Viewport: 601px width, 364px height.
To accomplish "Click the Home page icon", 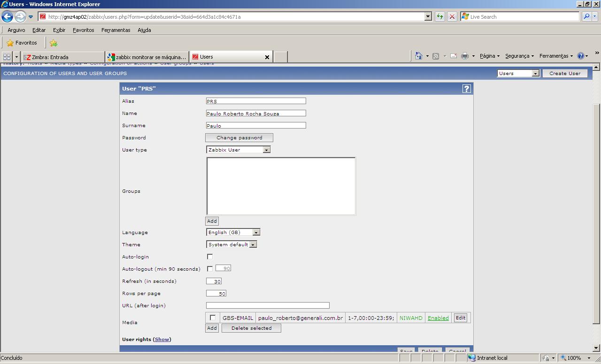I will (x=419, y=56).
